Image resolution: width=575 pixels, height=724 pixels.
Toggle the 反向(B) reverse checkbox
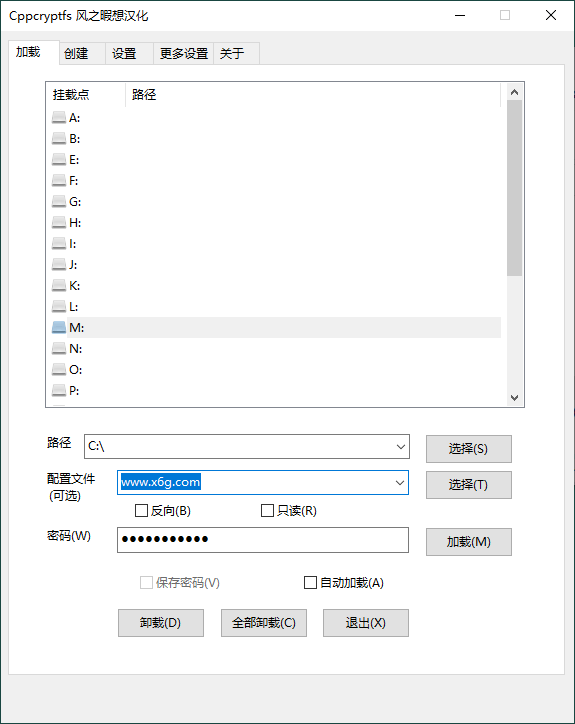pos(141,511)
